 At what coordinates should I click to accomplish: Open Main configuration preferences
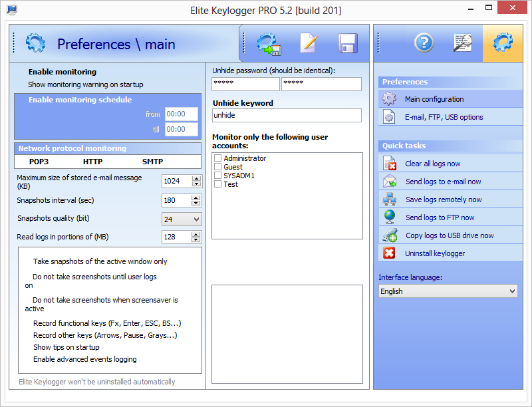click(434, 99)
